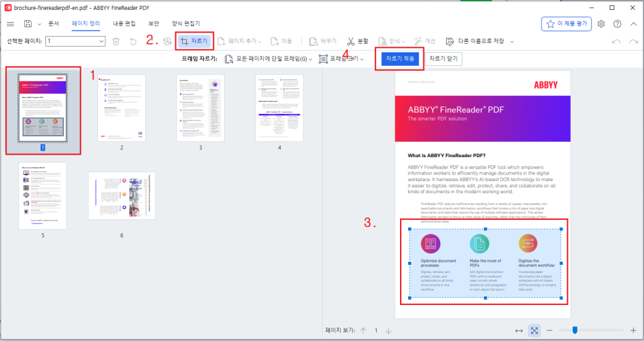This screenshot has width=644, height=341.
Task: Click 다른 이름으로 저장 button
Action: (x=475, y=41)
